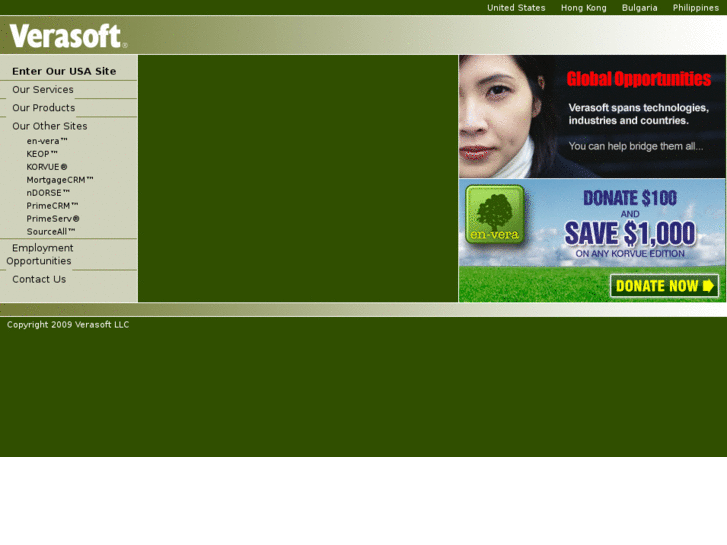727x545 pixels.
Task: Visit the SourceAll site link
Action: point(51,232)
